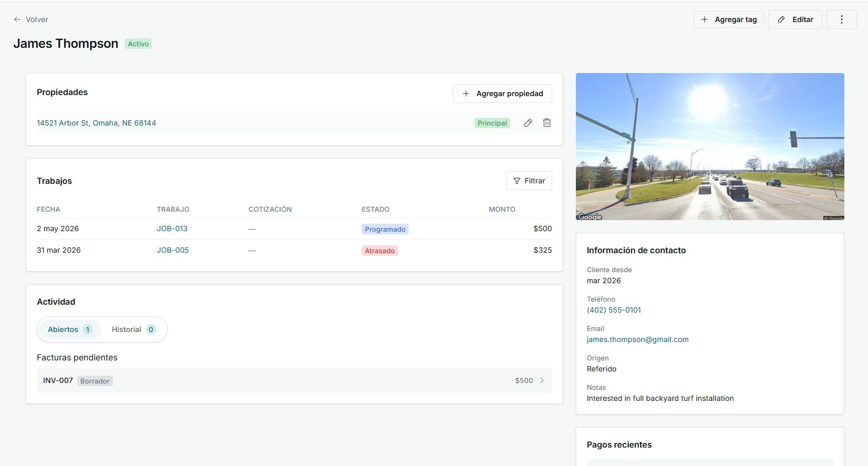Click the Editar button
868x466 pixels.
pos(795,19)
